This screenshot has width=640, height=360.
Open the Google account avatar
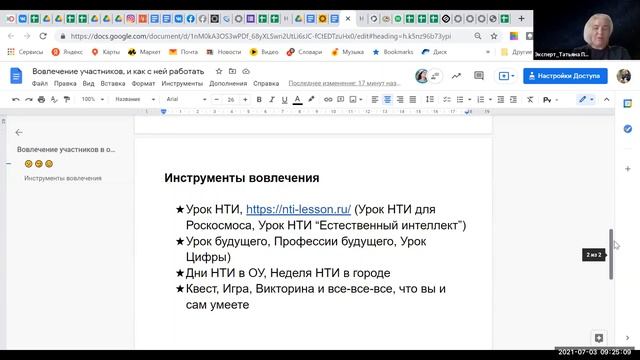click(624, 76)
